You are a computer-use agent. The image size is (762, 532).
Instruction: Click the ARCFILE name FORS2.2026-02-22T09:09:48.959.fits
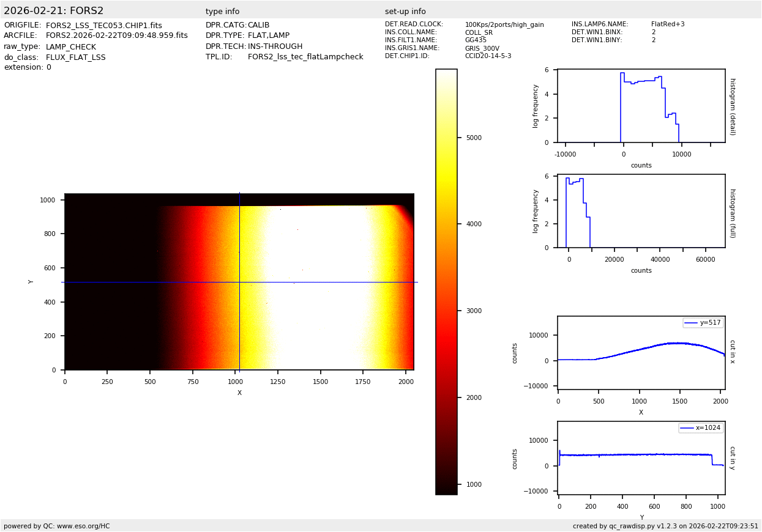pos(117,36)
